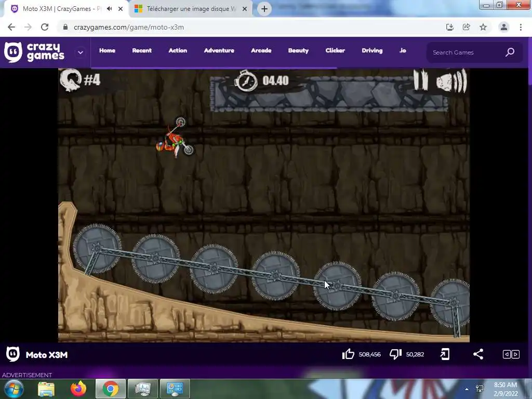Click the address bar URL
The width and height of the screenshot is (532, 399).
point(129,27)
